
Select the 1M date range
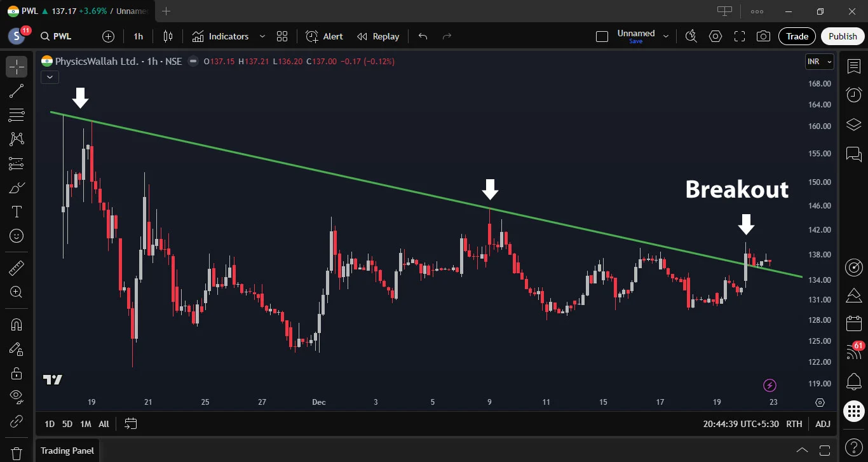coord(85,424)
